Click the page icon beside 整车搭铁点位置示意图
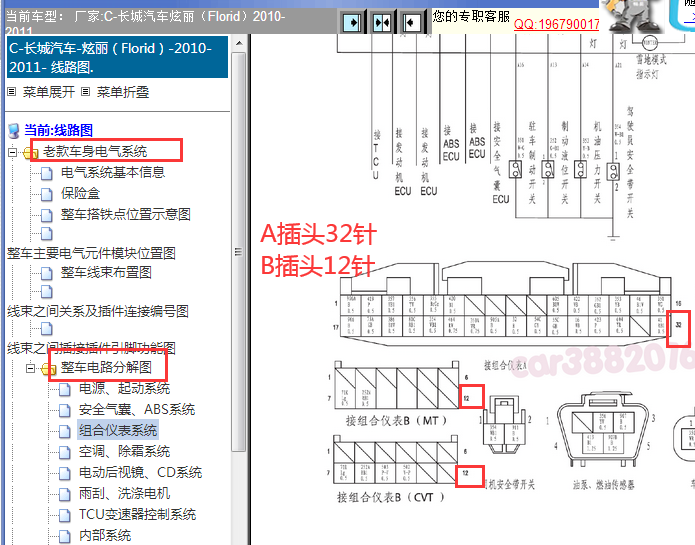 (x=47, y=215)
